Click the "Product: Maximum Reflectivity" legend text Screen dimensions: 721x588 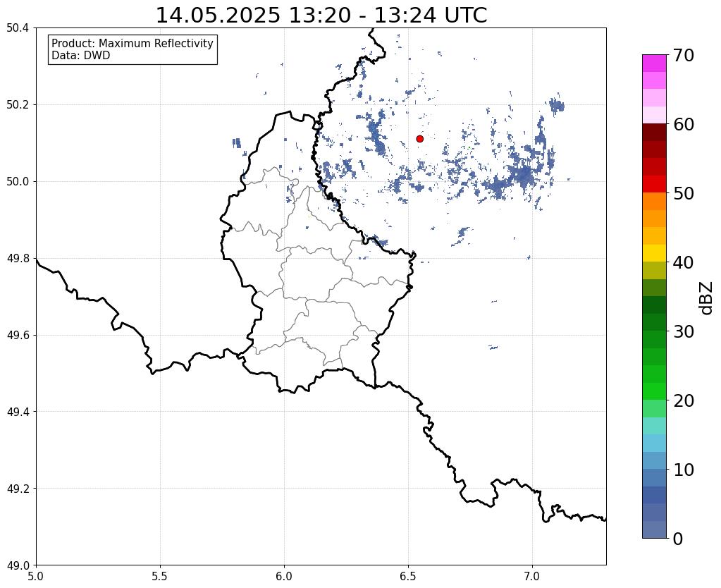tap(133, 43)
